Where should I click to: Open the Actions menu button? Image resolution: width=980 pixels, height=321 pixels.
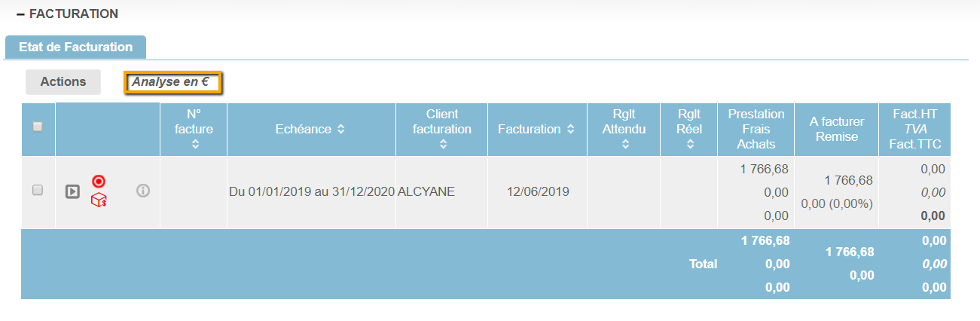click(x=63, y=82)
